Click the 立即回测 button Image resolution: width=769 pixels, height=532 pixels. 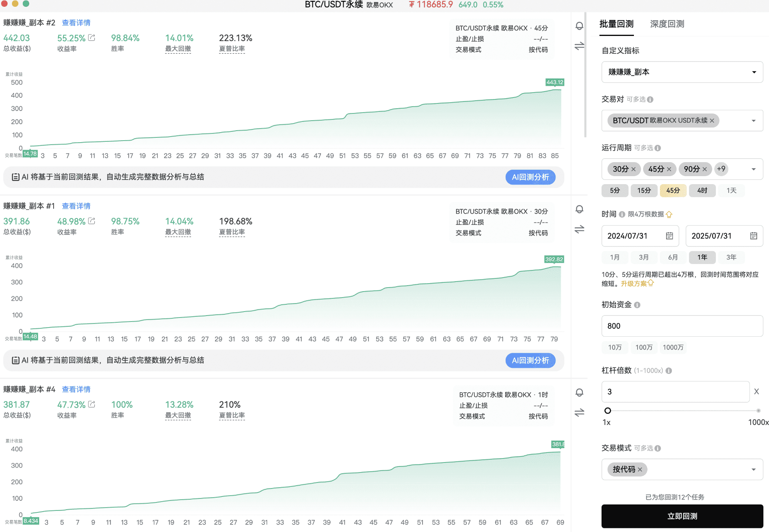682,516
